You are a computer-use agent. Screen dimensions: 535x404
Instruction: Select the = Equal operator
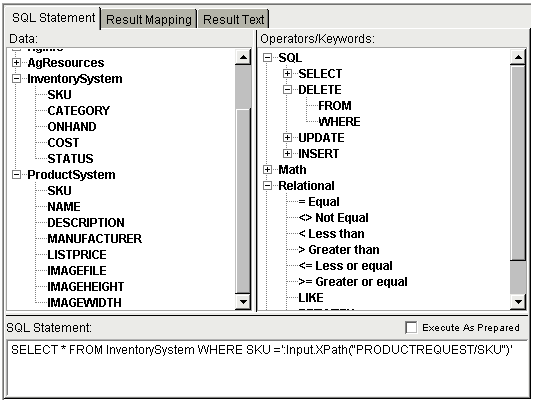pos(319,202)
